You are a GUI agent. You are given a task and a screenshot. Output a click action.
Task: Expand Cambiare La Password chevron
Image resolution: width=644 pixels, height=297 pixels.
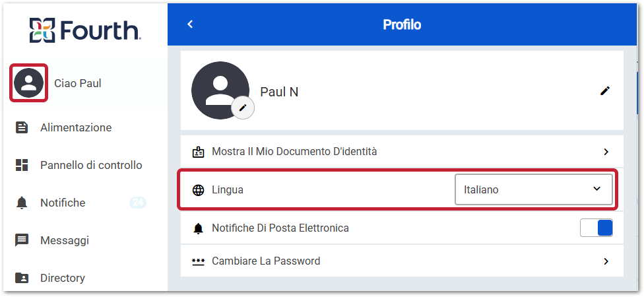(x=606, y=261)
